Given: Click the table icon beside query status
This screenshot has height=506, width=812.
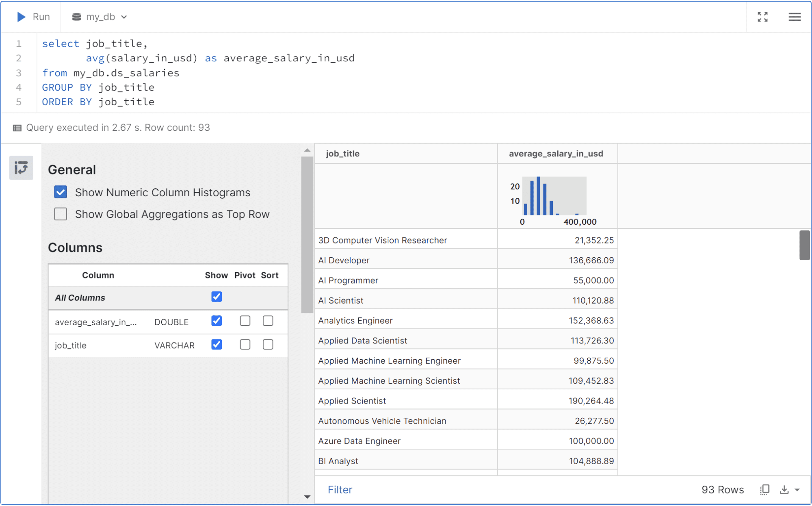Looking at the screenshot, I should point(17,128).
